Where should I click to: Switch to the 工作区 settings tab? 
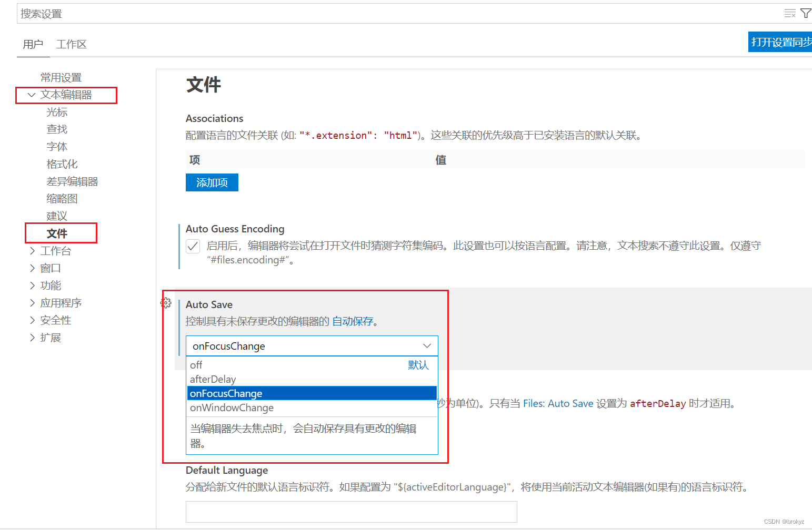coord(71,44)
